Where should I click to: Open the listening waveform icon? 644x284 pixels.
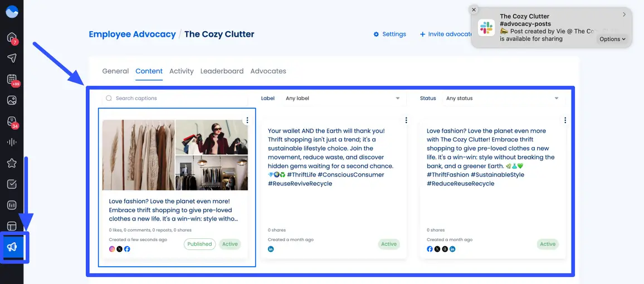(x=12, y=142)
